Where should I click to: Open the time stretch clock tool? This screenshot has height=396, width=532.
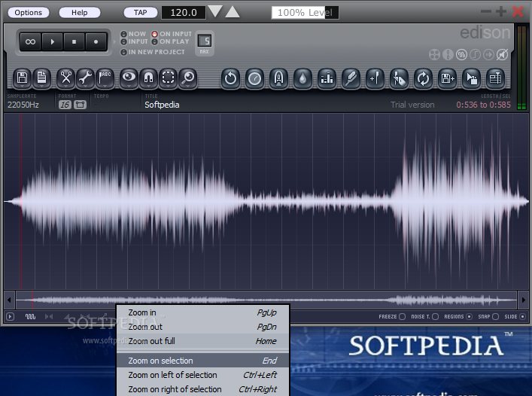tap(255, 79)
